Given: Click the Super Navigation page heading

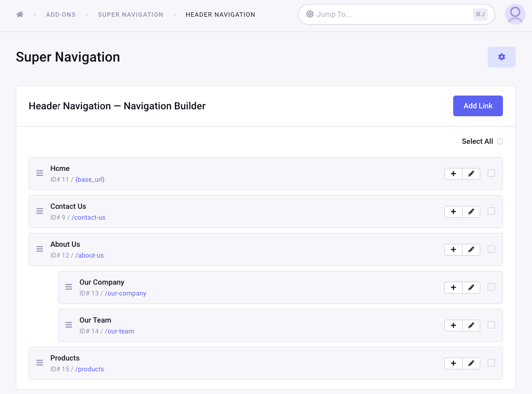Looking at the screenshot, I should click(x=68, y=57).
